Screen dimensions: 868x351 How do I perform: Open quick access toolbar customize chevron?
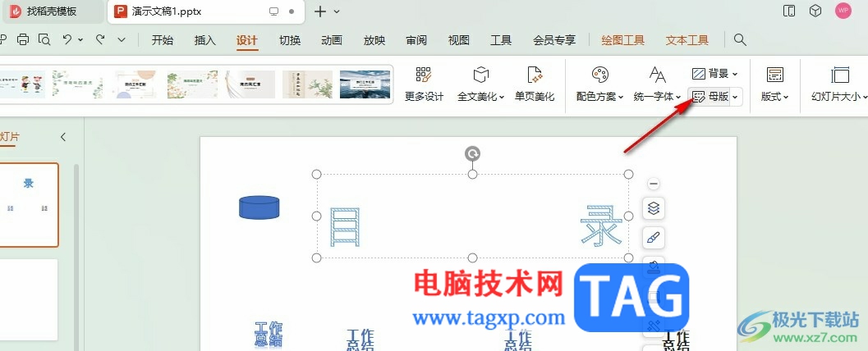coord(122,40)
